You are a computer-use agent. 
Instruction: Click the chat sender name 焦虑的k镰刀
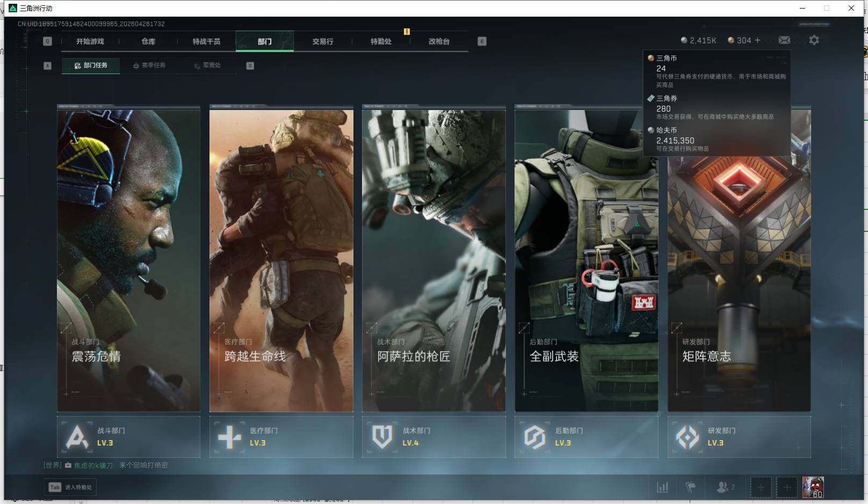point(94,465)
